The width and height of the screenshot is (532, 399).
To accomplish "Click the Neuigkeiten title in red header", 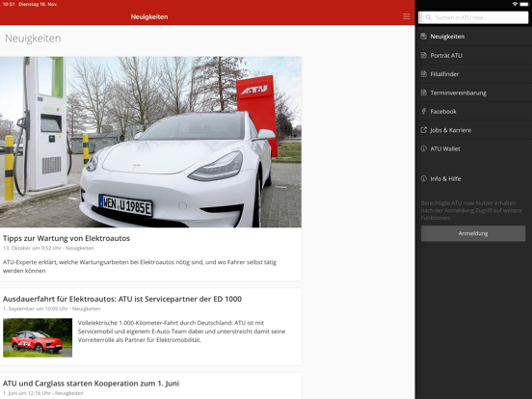I will pos(149,16).
